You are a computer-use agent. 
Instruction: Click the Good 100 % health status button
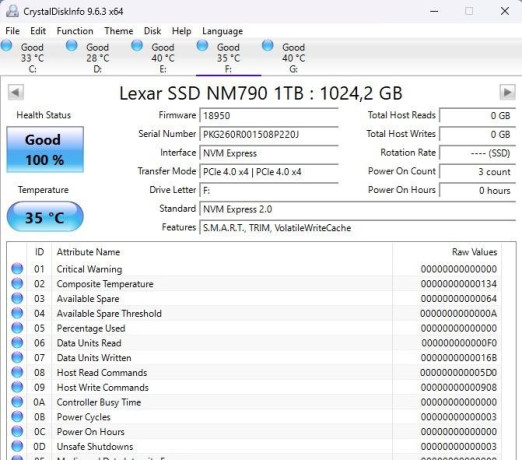coord(45,149)
